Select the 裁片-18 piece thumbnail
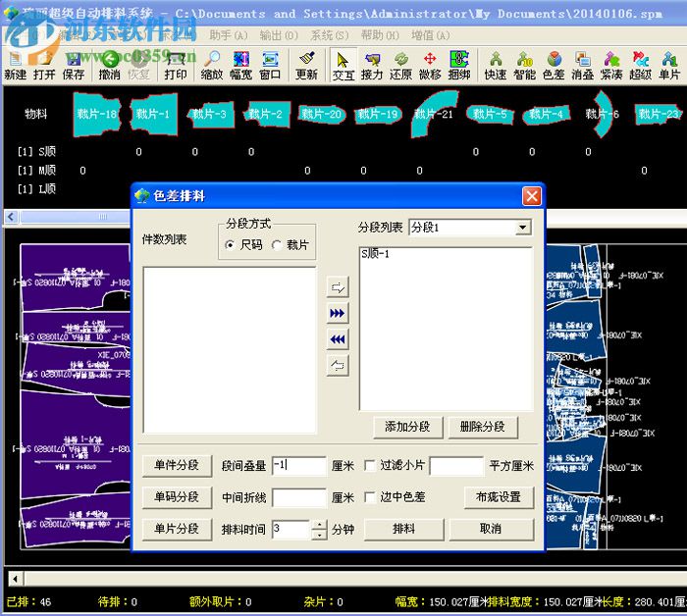The height and width of the screenshot is (616, 687). (x=97, y=114)
